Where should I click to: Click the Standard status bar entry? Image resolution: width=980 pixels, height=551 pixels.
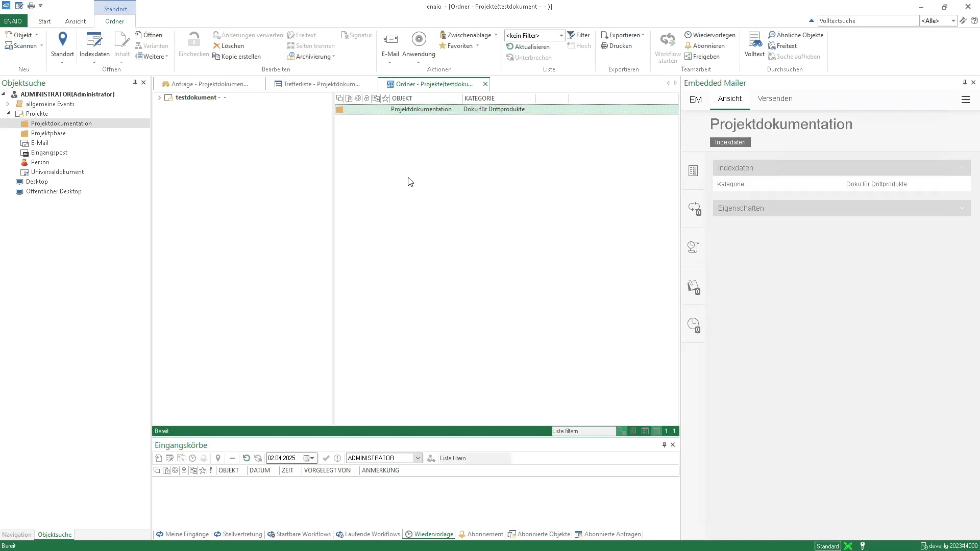[827, 546]
